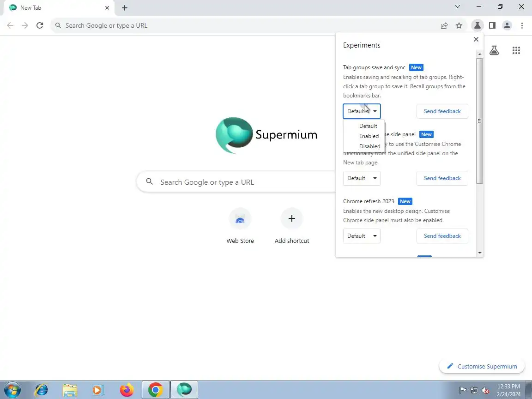Click the scroll down arrow in Experiments panel
The image size is (532, 399).
click(x=480, y=253)
